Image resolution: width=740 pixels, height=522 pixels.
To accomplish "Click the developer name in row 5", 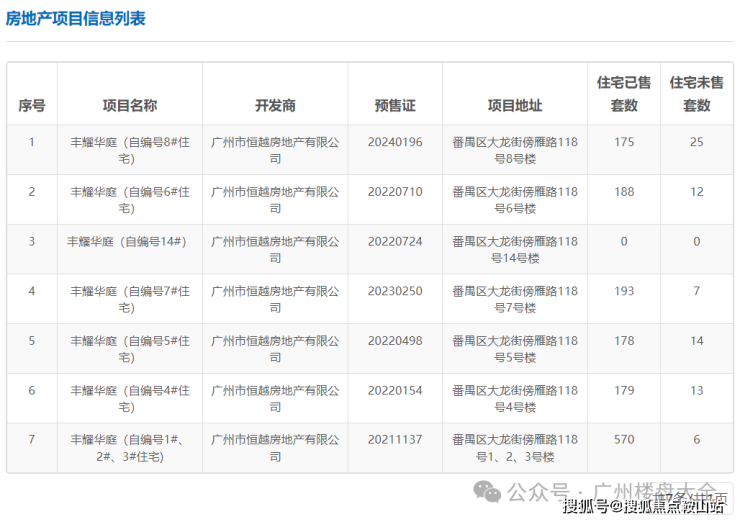I will point(275,349).
